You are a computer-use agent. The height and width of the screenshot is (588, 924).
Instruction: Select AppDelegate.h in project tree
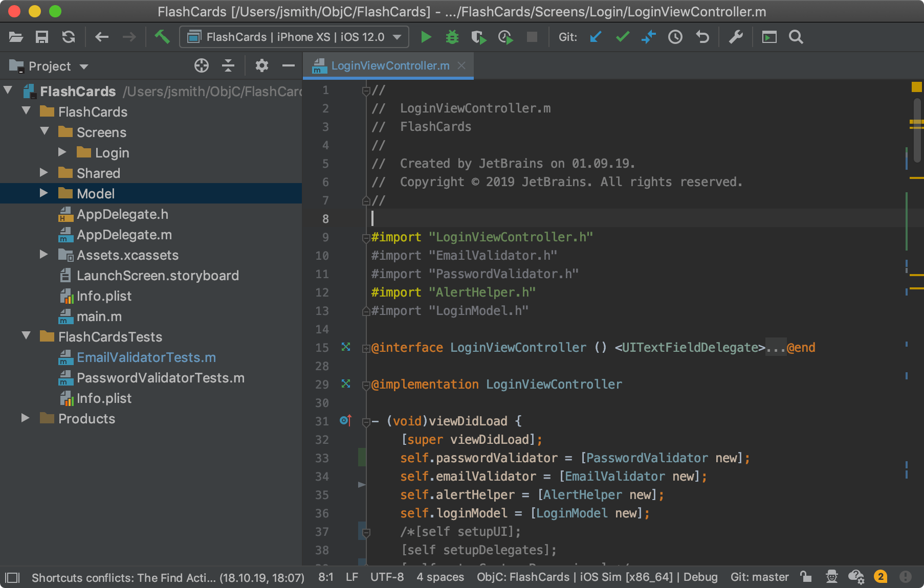click(x=122, y=214)
